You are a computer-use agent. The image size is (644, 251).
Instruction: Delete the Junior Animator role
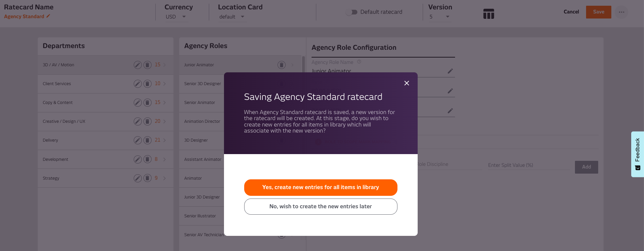click(x=282, y=65)
